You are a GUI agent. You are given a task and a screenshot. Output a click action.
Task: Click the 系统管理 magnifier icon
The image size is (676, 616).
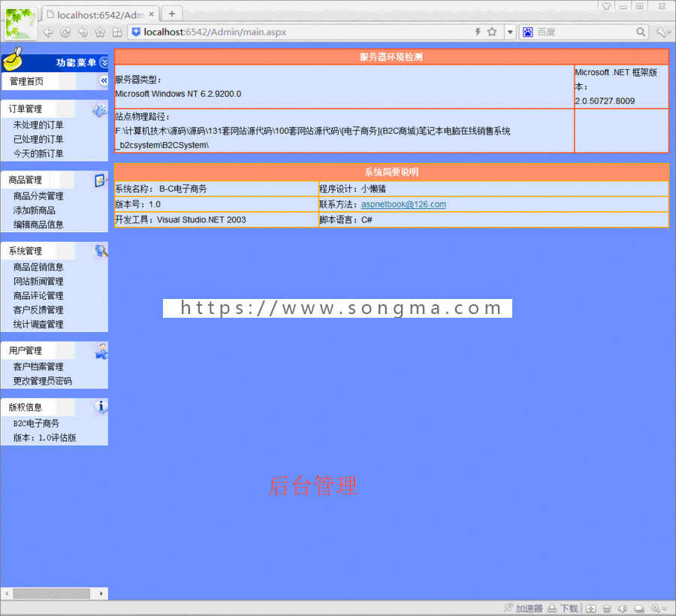tap(101, 251)
